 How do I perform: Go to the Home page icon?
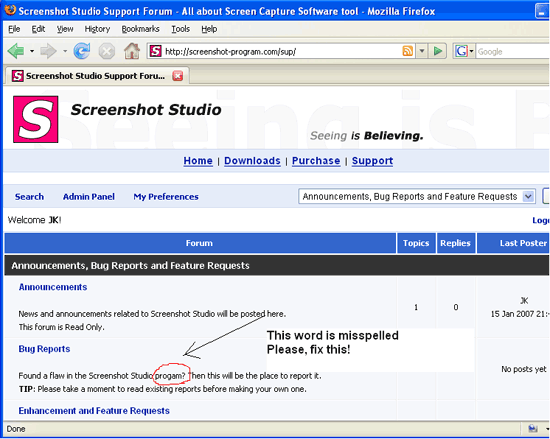click(x=132, y=51)
